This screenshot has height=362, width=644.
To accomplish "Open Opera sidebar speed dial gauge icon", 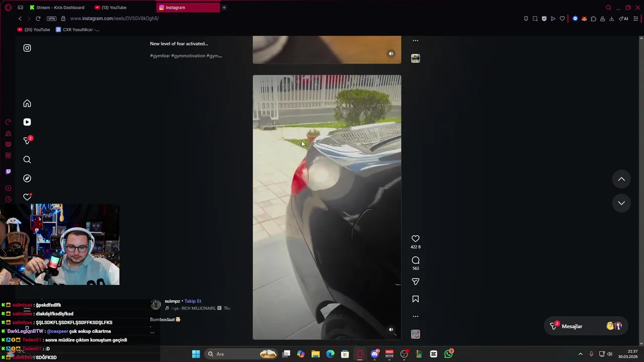I will pyautogui.click(x=8, y=122).
